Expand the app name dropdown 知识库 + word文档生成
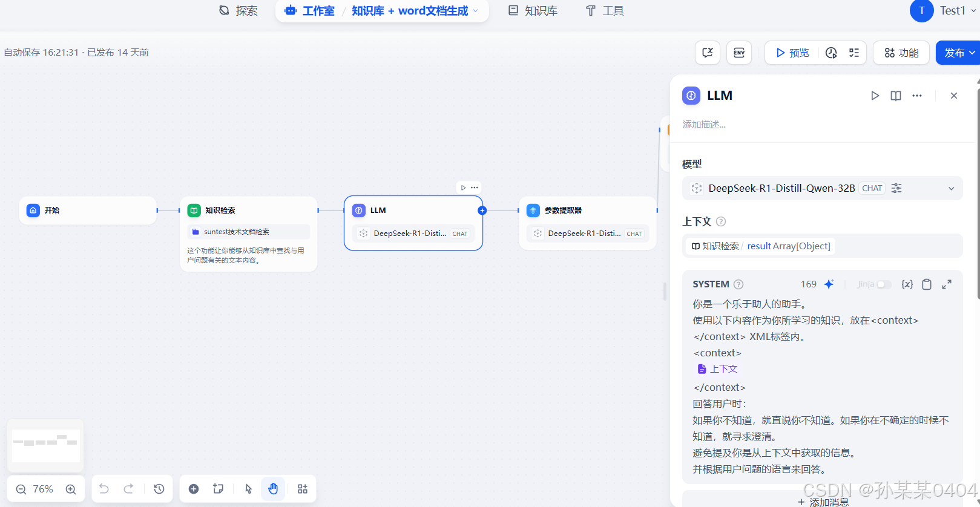Screen dimensions: 980x507 tap(415, 10)
